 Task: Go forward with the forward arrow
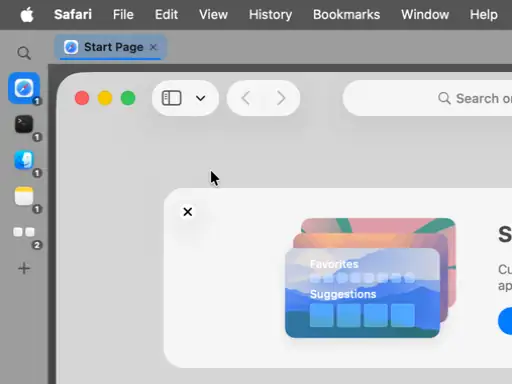tap(281, 98)
